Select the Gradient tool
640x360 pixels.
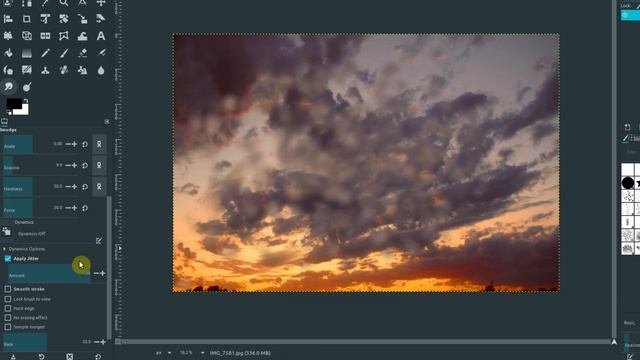click(27, 53)
